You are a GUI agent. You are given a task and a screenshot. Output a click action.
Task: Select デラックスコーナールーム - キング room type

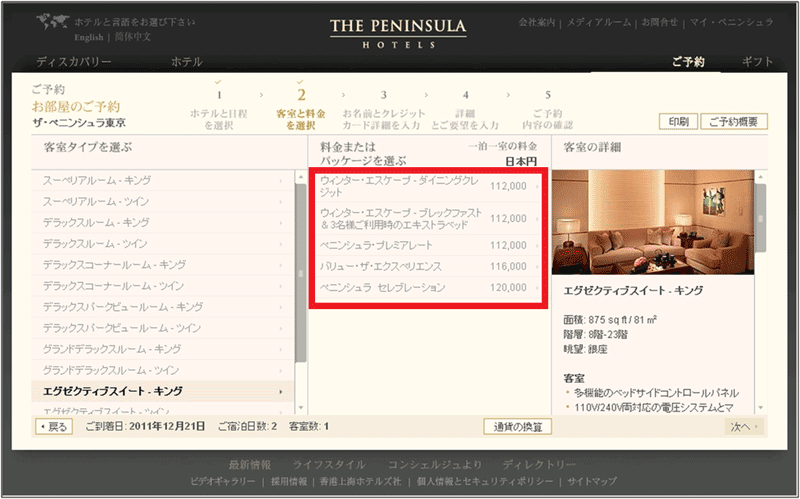click(x=163, y=265)
